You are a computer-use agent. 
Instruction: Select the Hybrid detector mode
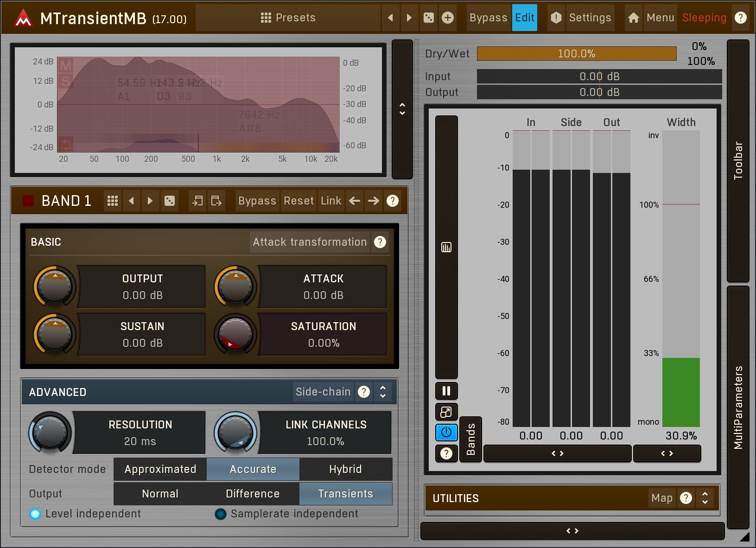345,469
